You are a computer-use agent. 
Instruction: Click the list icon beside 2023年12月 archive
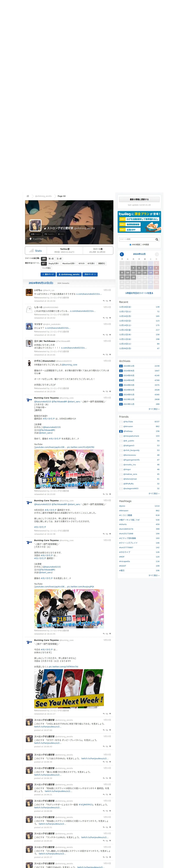point(121,399)
